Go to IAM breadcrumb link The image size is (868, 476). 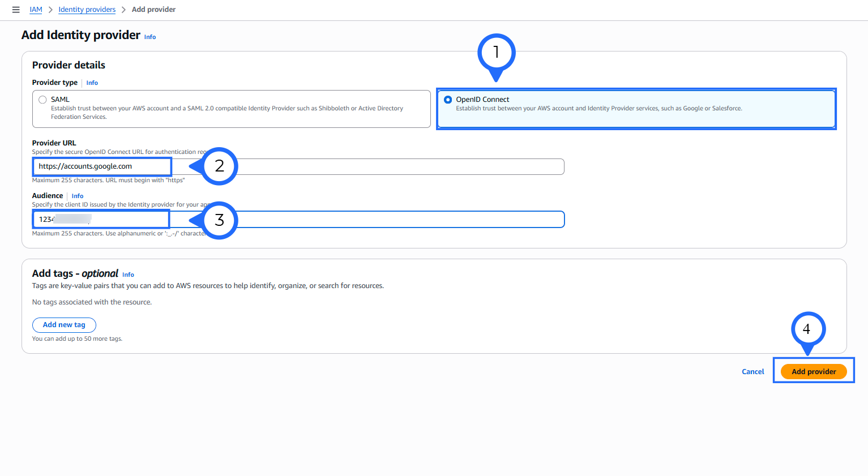tap(36, 10)
